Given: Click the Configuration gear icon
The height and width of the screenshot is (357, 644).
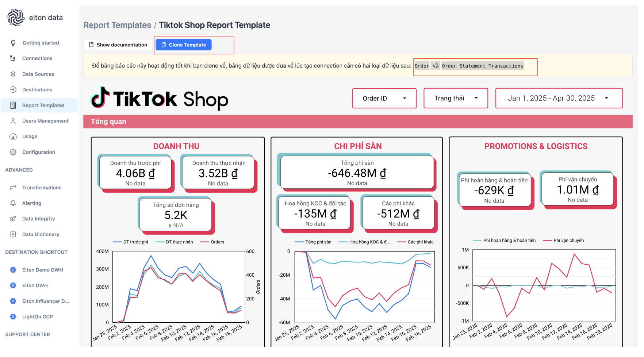Looking at the screenshot, I should pyautogui.click(x=13, y=152).
